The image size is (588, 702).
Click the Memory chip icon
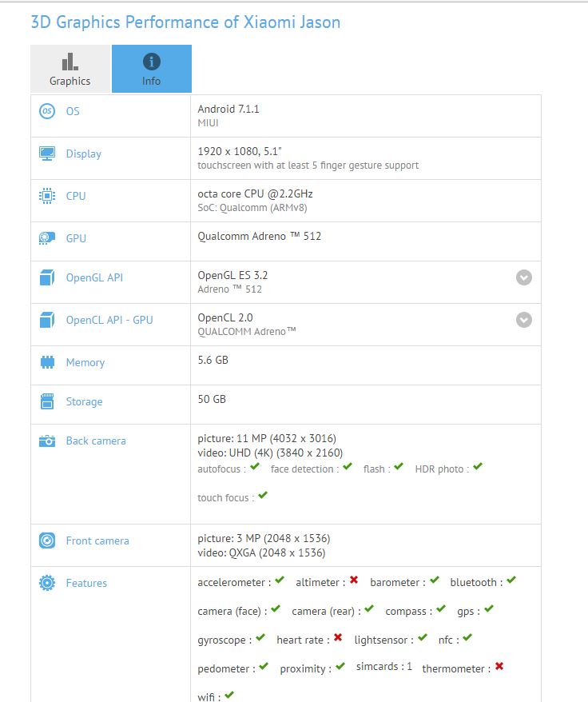(47, 362)
